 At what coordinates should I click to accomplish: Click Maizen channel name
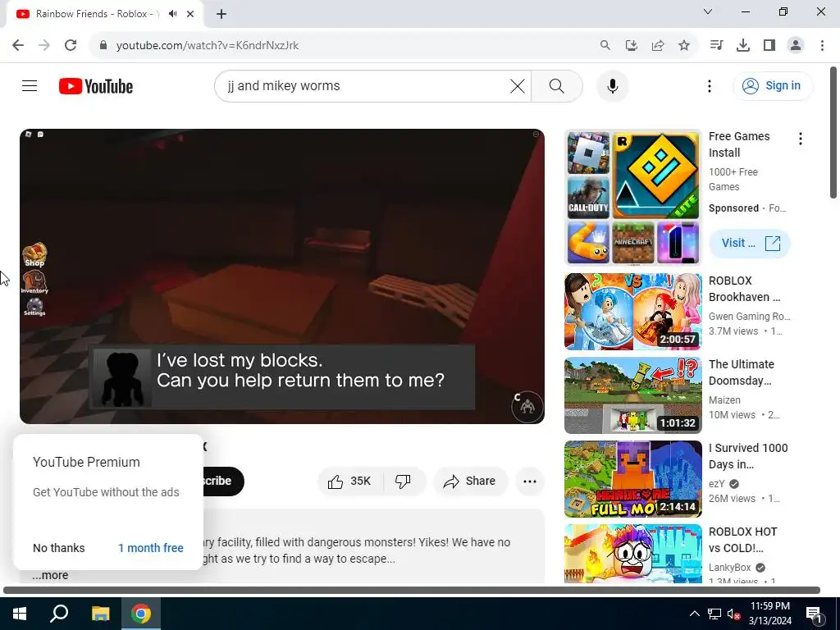(724, 399)
